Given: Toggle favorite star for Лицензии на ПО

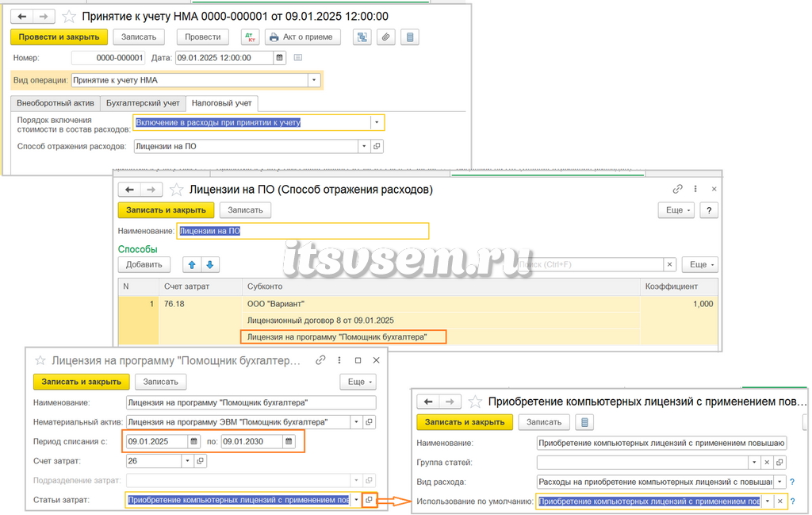Looking at the screenshot, I should pyautogui.click(x=176, y=190).
